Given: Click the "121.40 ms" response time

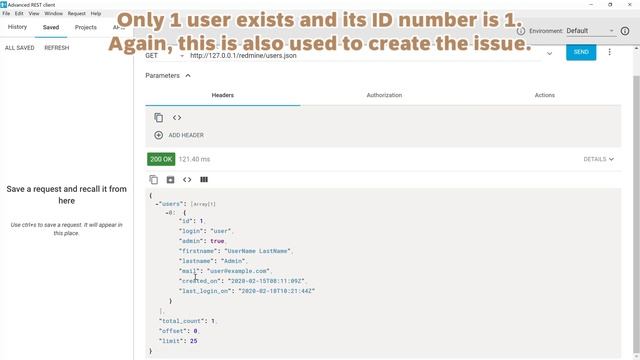Looking at the screenshot, I should tap(194, 159).
